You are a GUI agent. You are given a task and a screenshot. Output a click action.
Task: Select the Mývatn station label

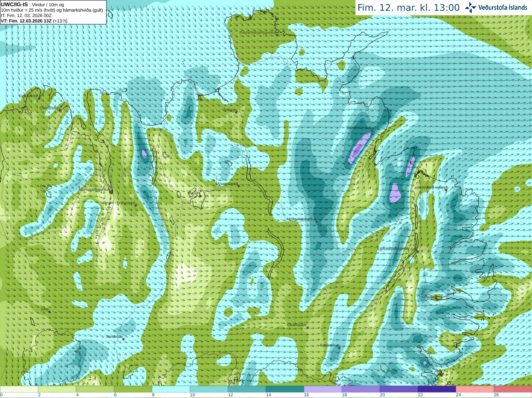194,193
